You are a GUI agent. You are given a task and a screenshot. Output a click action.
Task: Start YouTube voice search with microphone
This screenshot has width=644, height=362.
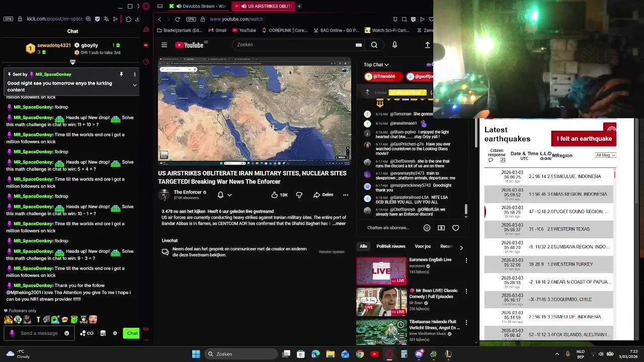[394, 45]
